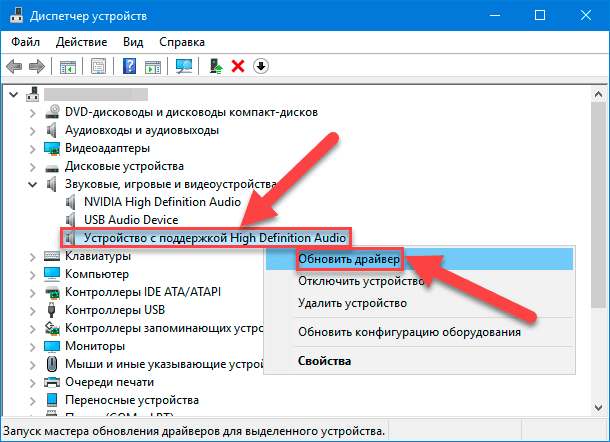The width and height of the screenshot is (610, 442).
Task: Expand Дисковые устройства category
Action: click(33, 167)
